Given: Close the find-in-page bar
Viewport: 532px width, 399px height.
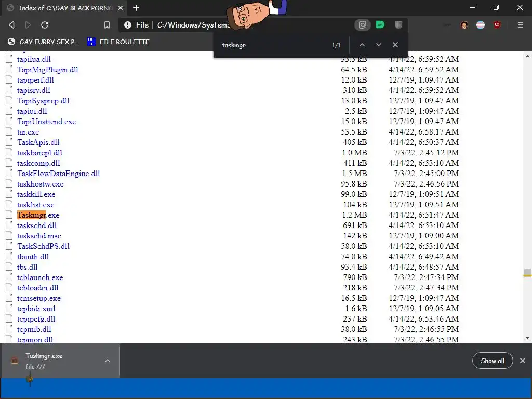Looking at the screenshot, I should click(x=395, y=45).
